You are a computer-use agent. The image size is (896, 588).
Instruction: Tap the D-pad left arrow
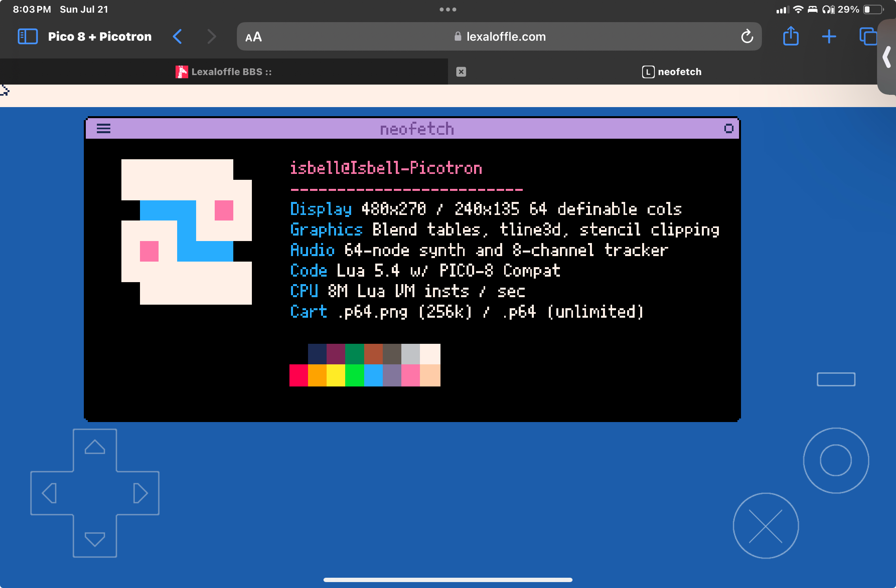click(49, 493)
